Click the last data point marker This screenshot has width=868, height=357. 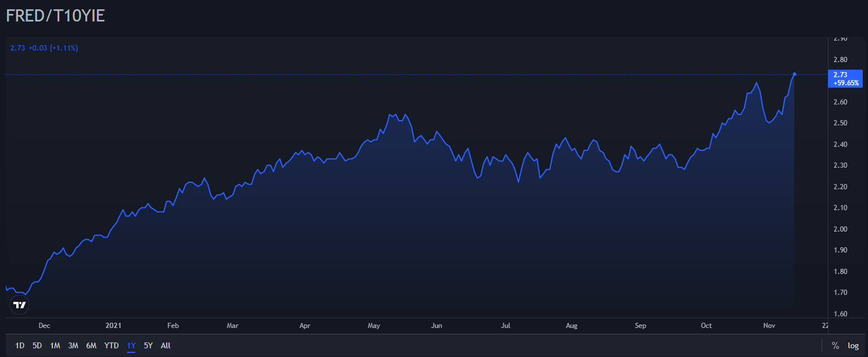pyautogui.click(x=794, y=74)
